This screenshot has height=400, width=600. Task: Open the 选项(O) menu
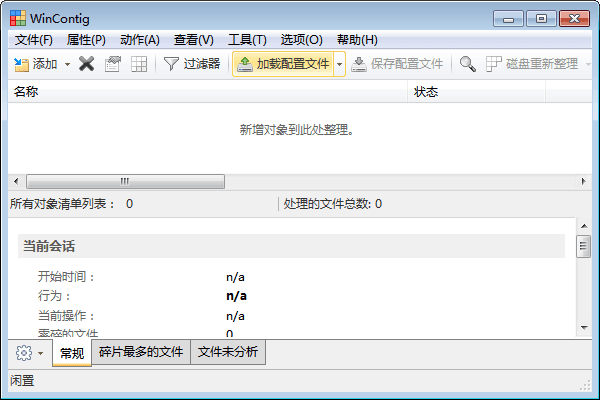302,40
